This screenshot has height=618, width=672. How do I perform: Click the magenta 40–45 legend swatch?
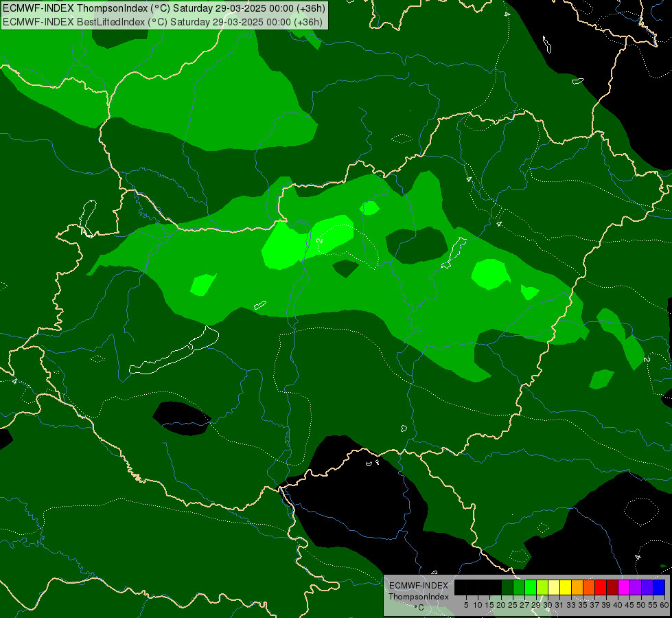[624, 587]
